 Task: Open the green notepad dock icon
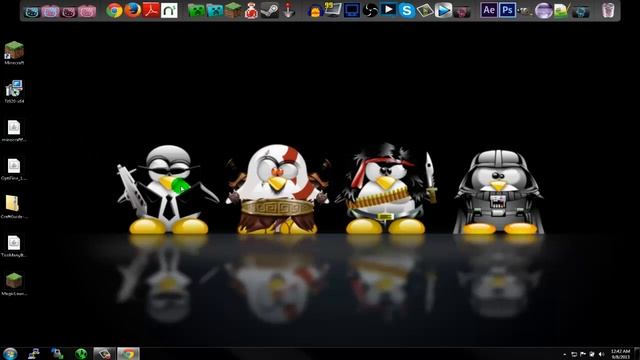point(562,10)
